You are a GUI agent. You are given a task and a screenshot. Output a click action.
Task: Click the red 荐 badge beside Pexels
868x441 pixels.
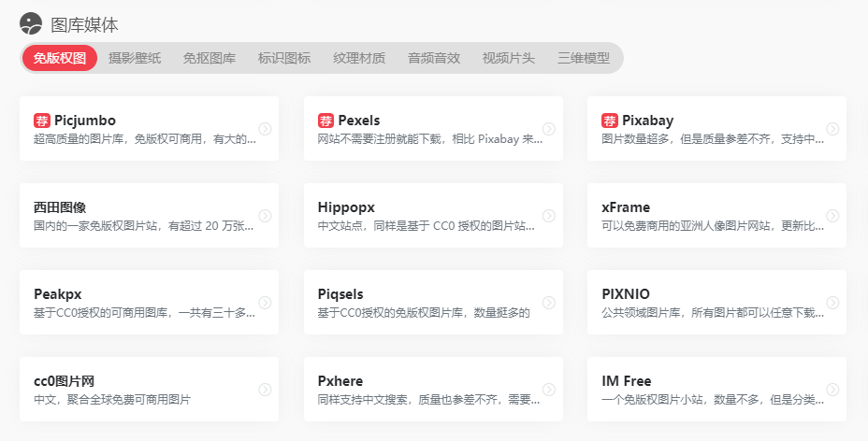(325, 121)
